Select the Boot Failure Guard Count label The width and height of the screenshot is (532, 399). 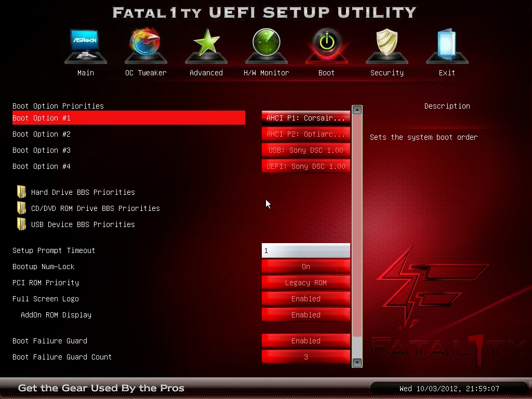tap(62, 357)
